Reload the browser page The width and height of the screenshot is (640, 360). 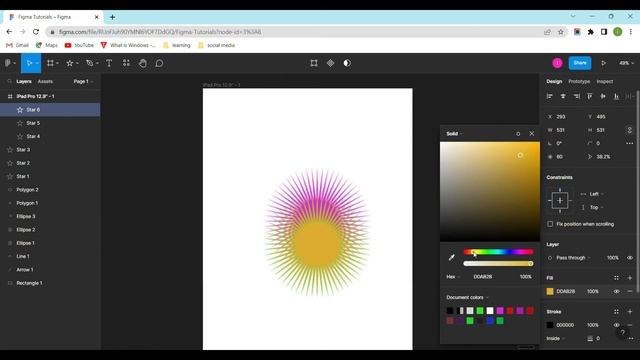pyautogui.click(x=36, y=32)
